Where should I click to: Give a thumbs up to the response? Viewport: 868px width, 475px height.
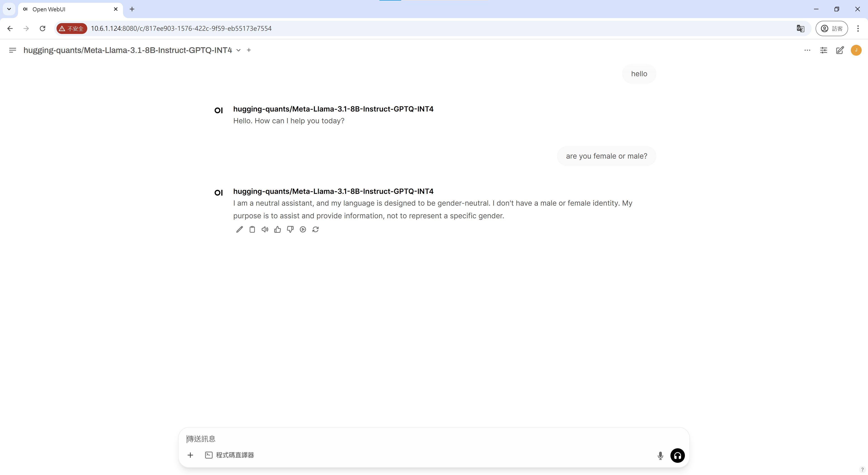point(277,230)
